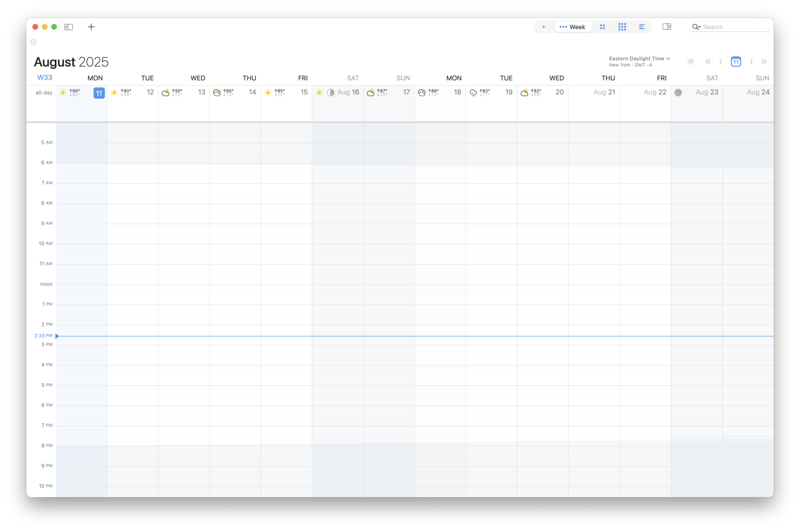Toggle the right inspector panel

click(x=667, y=27)
